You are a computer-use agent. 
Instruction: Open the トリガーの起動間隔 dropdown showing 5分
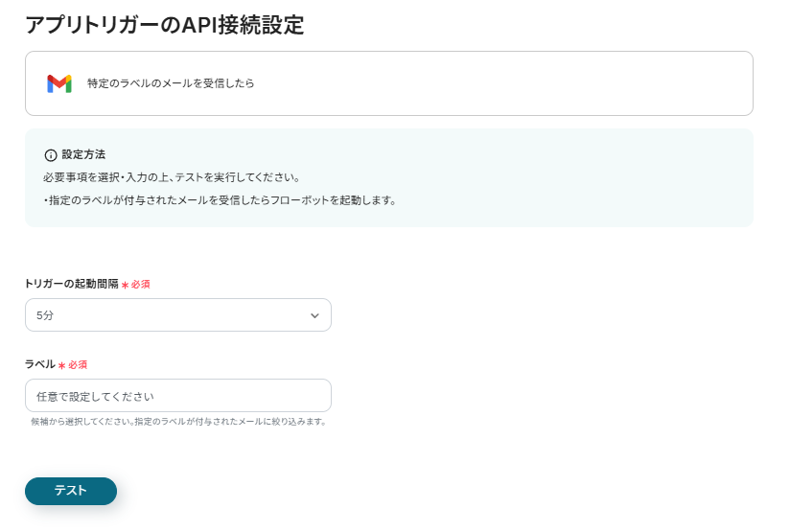point(178,314)
